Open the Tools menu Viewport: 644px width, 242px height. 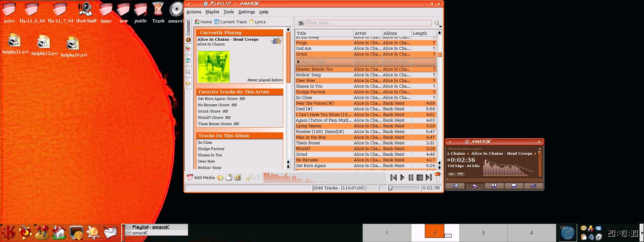229,12
